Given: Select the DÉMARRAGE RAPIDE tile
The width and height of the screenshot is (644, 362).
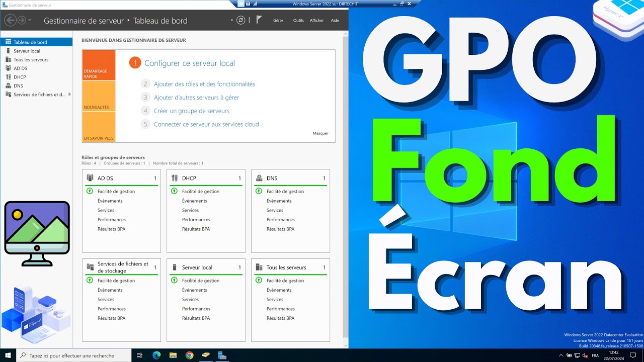Looking at the screenshot, I should coord(99,65).
